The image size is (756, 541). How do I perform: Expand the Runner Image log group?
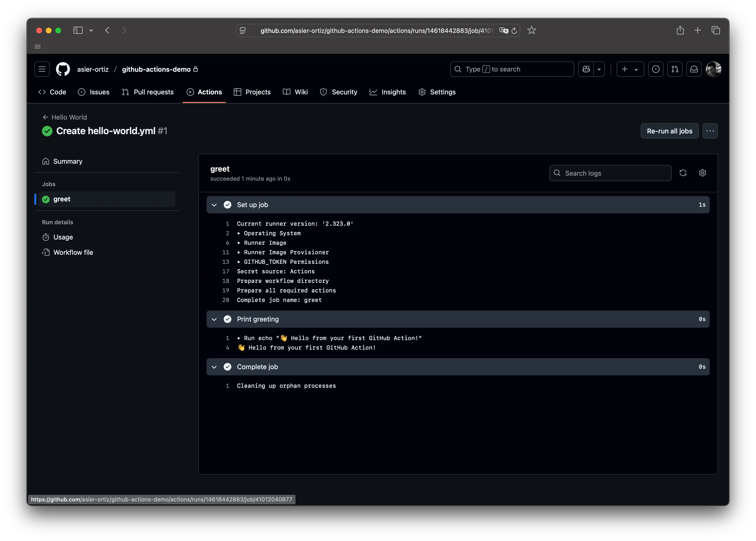pyautogui.click(x=262, y=243)
